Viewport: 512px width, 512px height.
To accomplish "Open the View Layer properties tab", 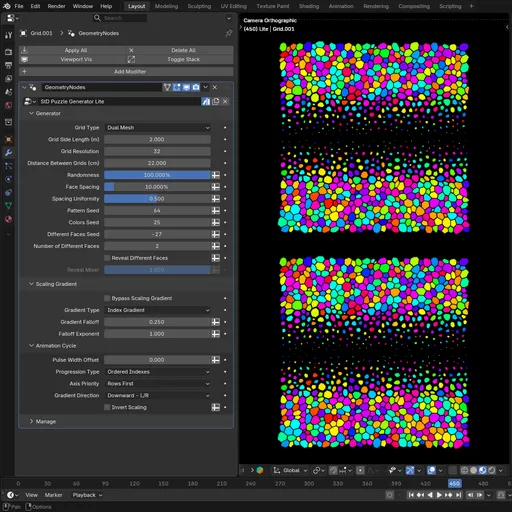I will click(8, 79).
